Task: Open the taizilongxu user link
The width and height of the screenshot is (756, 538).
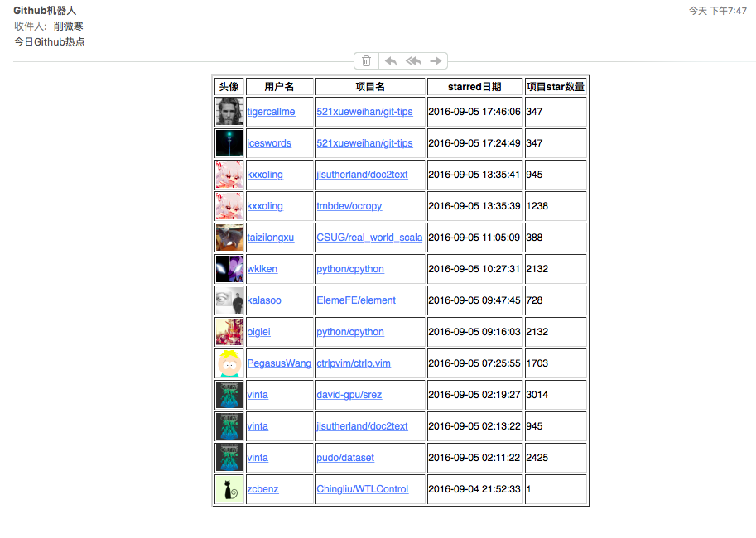Action: pyautogui.click(x=271, y=238)
